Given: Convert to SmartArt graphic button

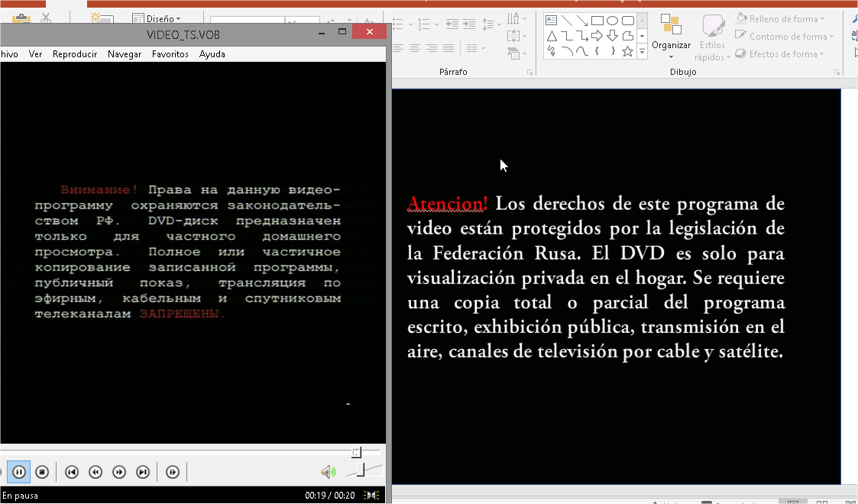Looking at the screenshot, I should tap(516, 53).
